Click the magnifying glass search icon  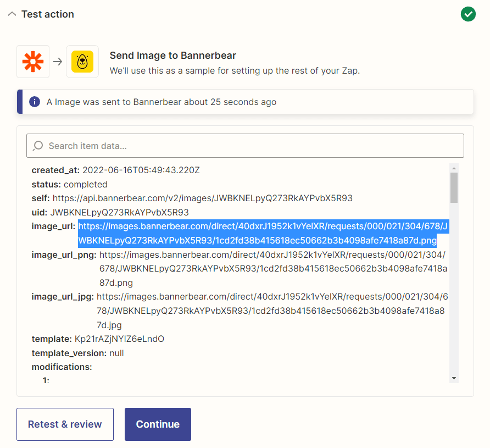[x=37, y=146]
